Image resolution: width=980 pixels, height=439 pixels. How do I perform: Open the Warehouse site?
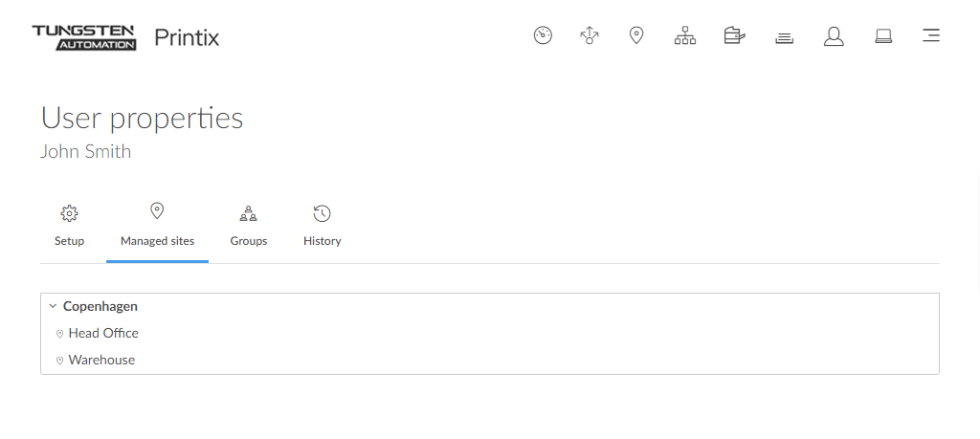point(101,361)
